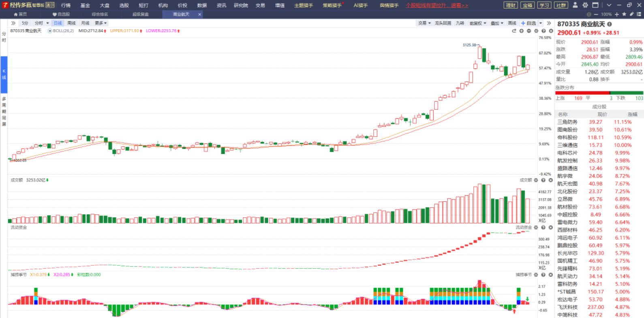The image size is (644, 318).
Task: Click the red 个股短线有望拉升 promo link
Action: [x=437, y=5]
